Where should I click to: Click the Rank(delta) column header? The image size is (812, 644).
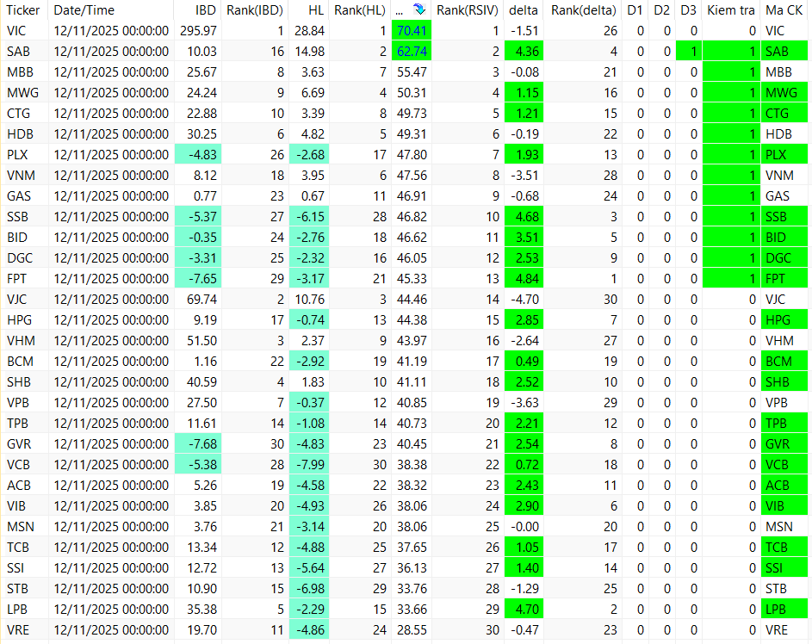pyautogui.click(x=583, y=9)
